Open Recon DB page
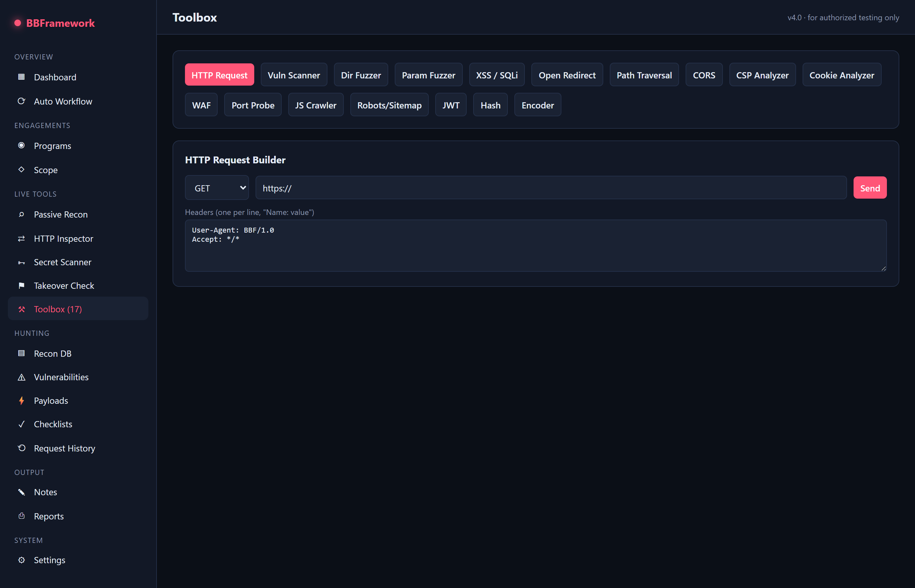The image size is (915, 588). (78, 353)
